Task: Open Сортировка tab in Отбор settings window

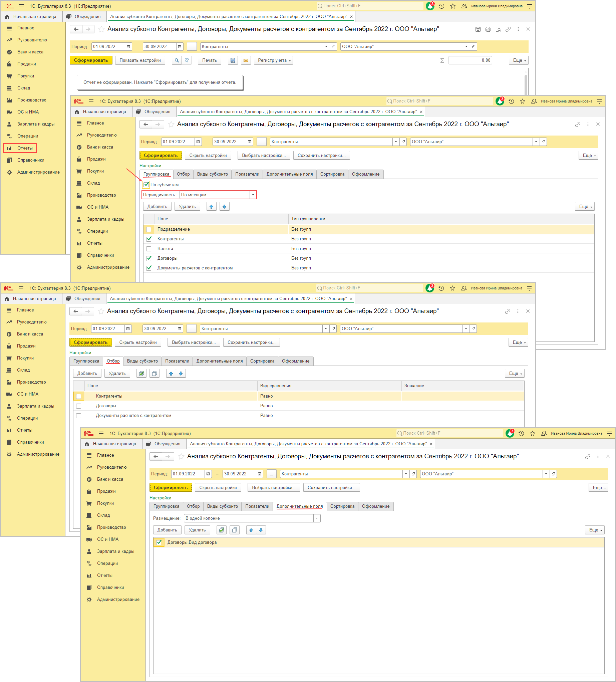Action: click(262, 361)
